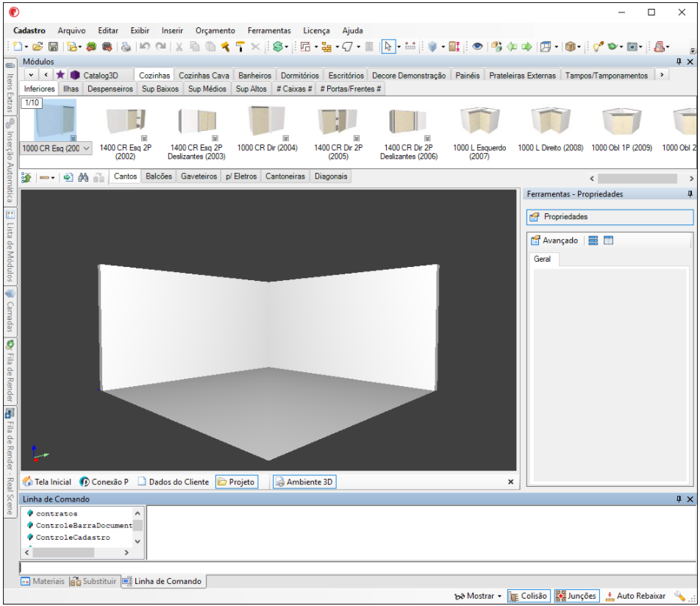Pin the Ferramentas - Propriedades panel
The image size is (700, 606).
(690, 194)
